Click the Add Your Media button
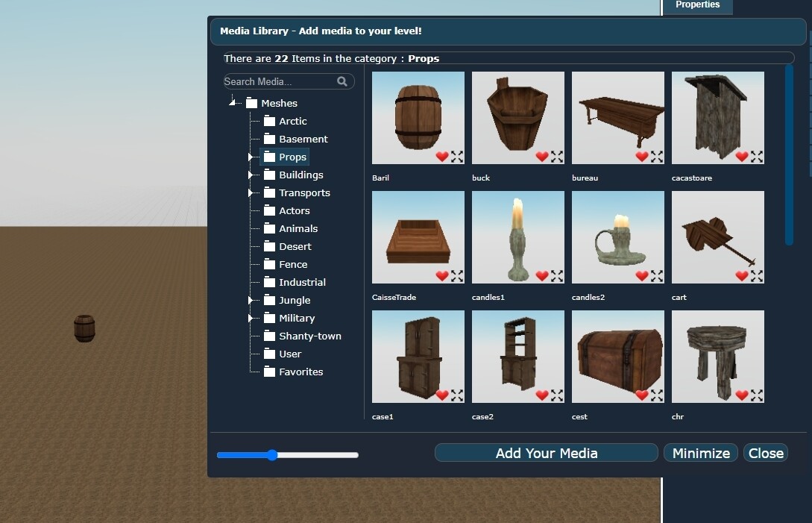This screenshot has height=523, width=812. click(545, 453)
